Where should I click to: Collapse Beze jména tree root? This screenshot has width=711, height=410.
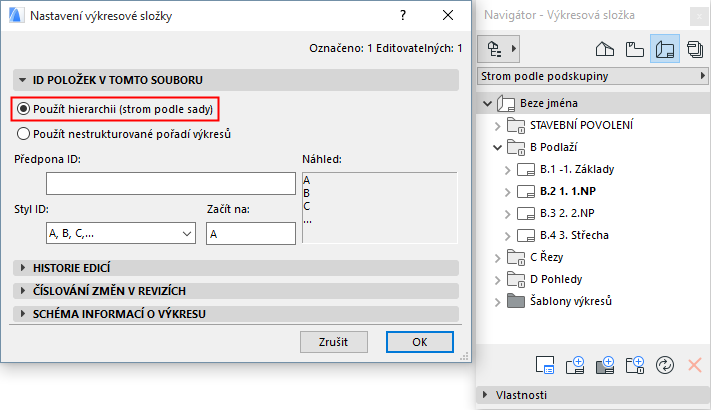[488, 103]
